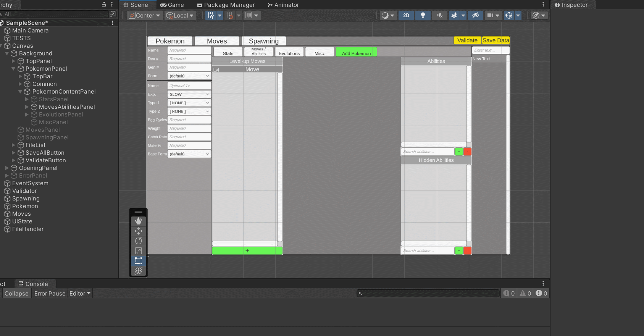Select the Rect tool in scene overlay
Image resolution: width=644 pixels, height=336 pixels.
click(x=138, y=261)
